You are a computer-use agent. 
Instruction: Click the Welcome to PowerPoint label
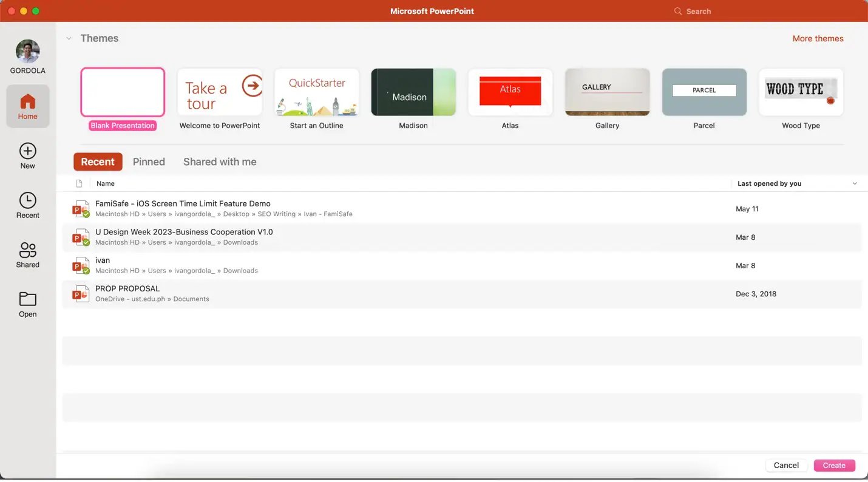click(x=220, y=126)
